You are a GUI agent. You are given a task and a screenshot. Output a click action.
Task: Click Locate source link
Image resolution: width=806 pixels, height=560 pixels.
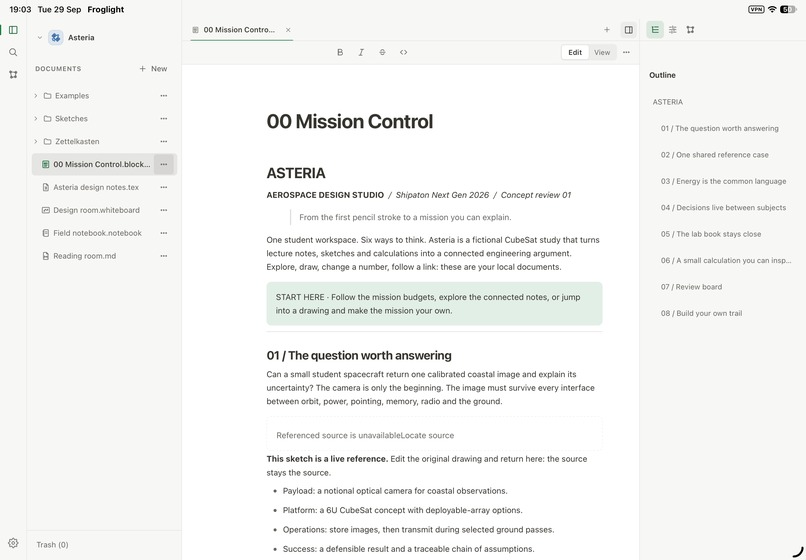click(427, 435)
